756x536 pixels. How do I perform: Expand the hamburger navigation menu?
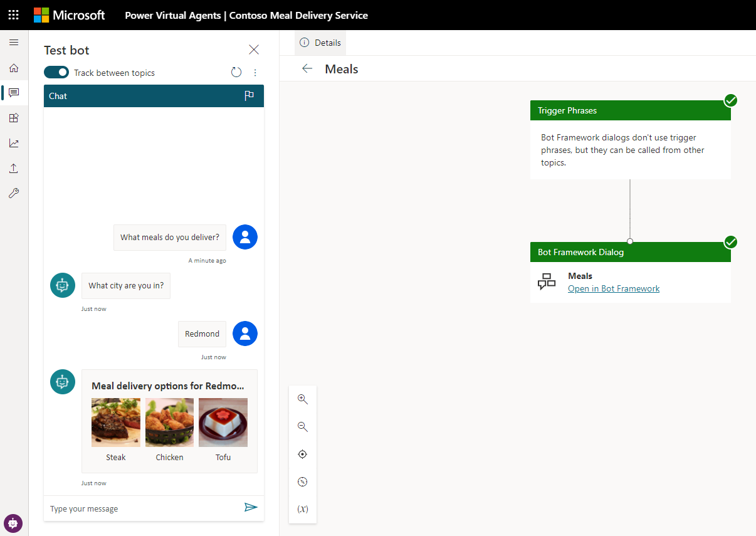[14, 42]
